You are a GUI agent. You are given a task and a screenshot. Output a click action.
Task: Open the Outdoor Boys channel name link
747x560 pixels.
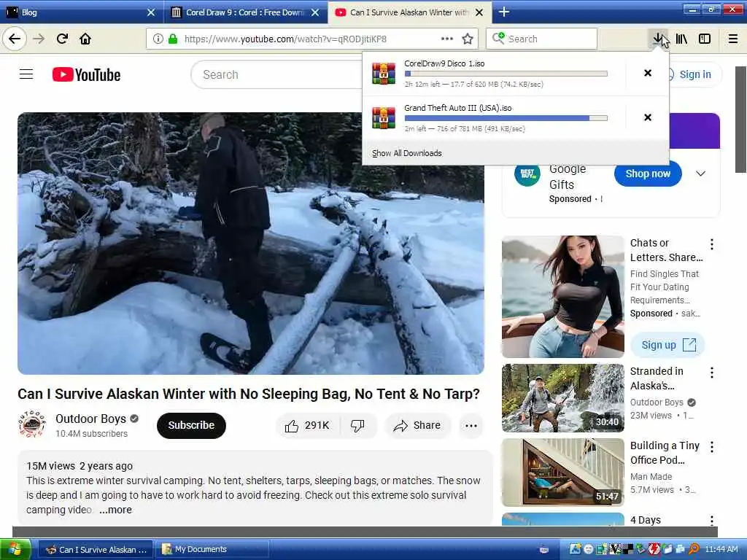(x=90, y=419)
